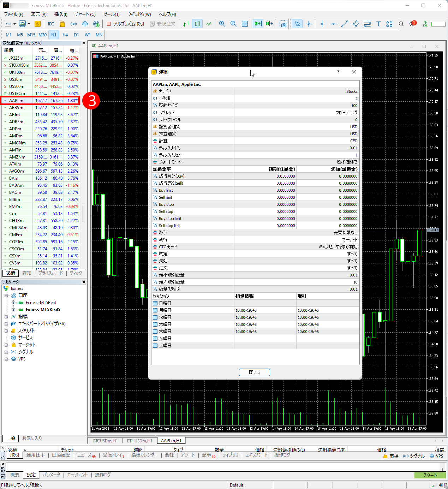Image resolution: width=448 pixels, height=489 pixels.
Task: Click the chart screenshot camera icon
Action: coord(283,24)
